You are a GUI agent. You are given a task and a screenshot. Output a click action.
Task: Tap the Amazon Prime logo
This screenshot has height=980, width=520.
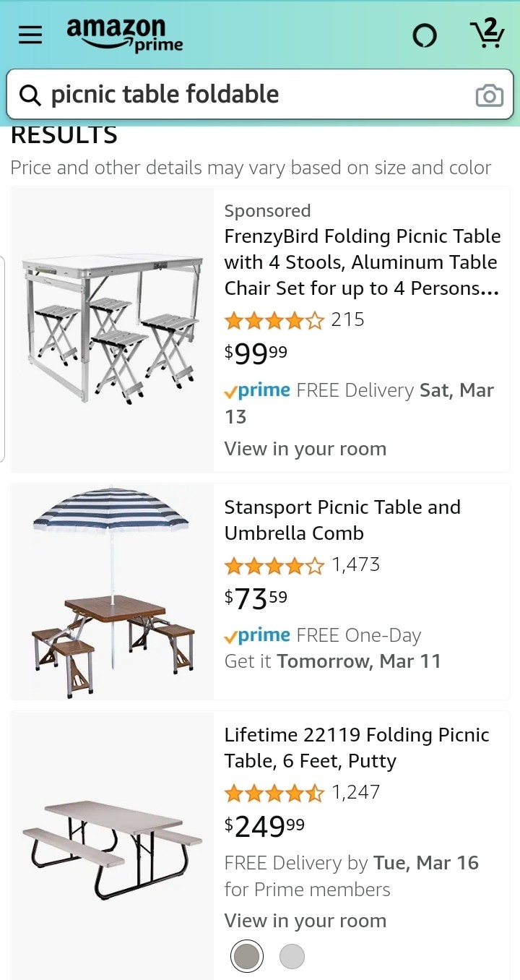tap(124, 35)
